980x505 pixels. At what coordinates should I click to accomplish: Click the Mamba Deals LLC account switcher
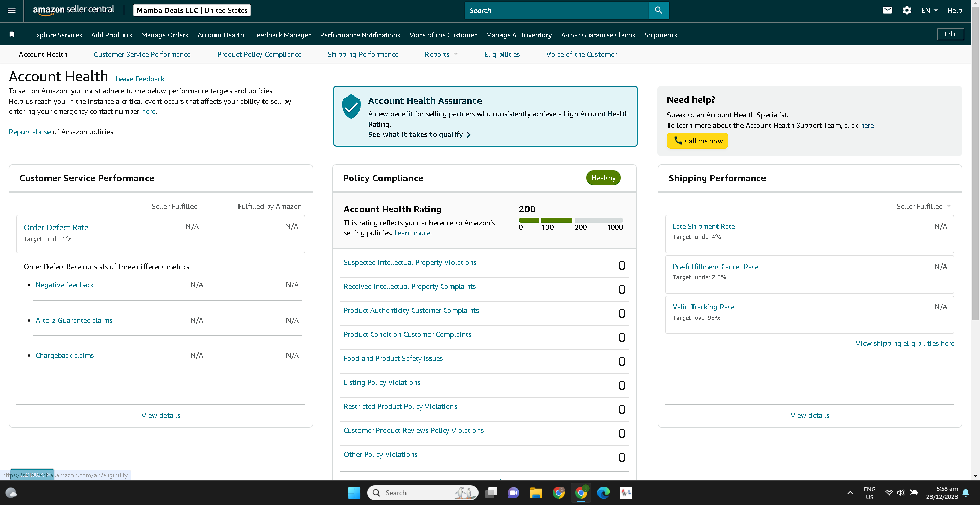192,10
